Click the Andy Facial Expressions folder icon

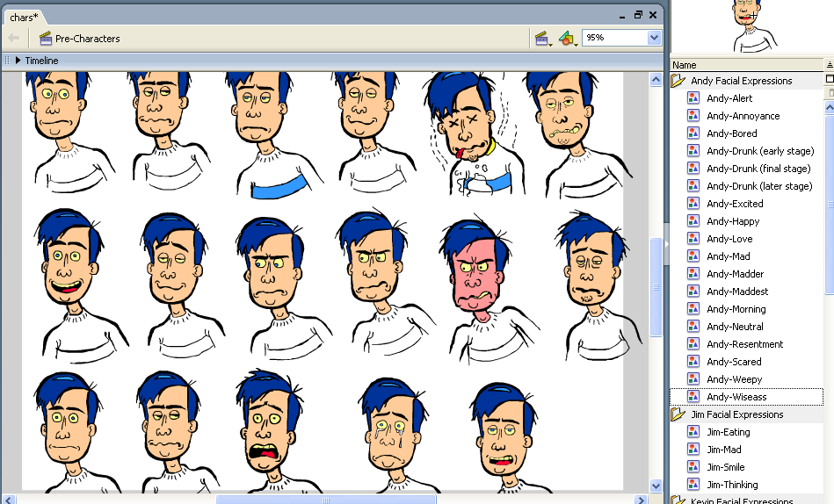point(678,80)
